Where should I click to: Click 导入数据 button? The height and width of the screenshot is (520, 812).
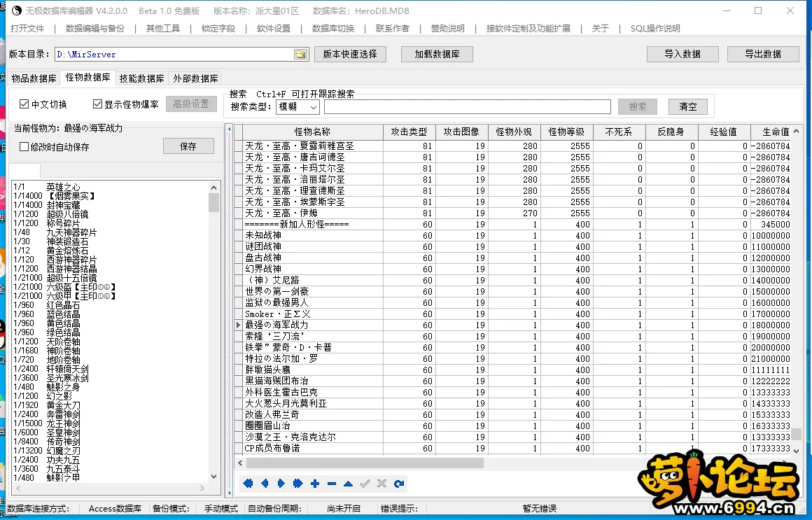coord(682,54)
